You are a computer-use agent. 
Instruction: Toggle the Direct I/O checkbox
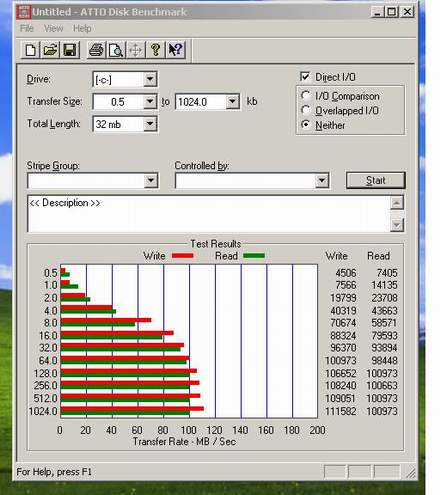pos(305,77)
